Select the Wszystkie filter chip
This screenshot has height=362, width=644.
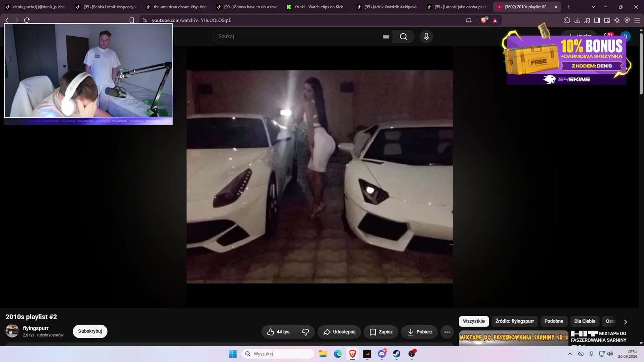474,321
